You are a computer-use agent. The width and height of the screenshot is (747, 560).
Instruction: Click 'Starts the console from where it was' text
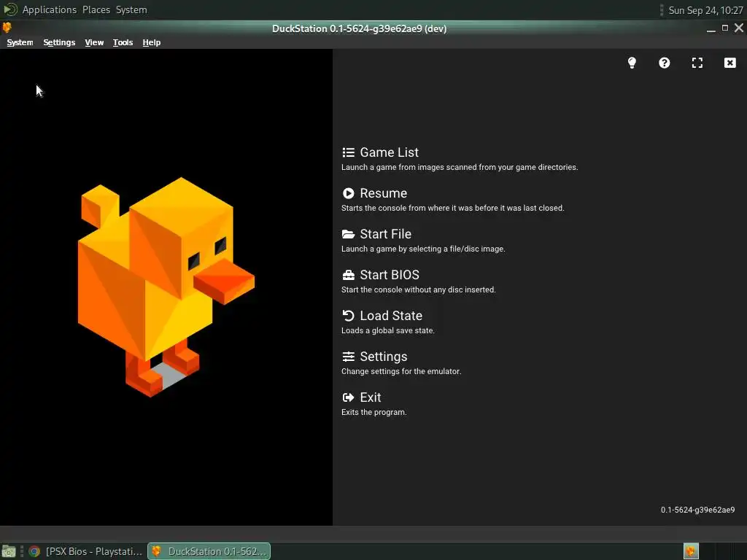(x=452, y=208)
